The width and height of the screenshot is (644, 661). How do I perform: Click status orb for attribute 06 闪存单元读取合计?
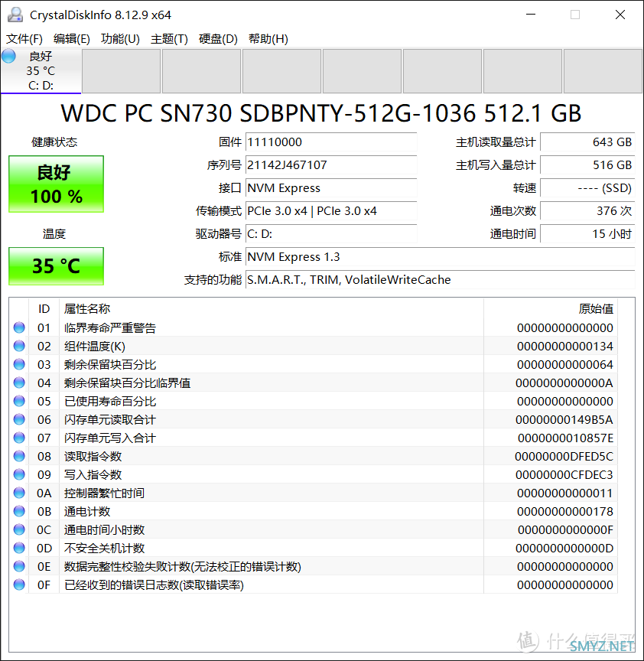[19, 419]
